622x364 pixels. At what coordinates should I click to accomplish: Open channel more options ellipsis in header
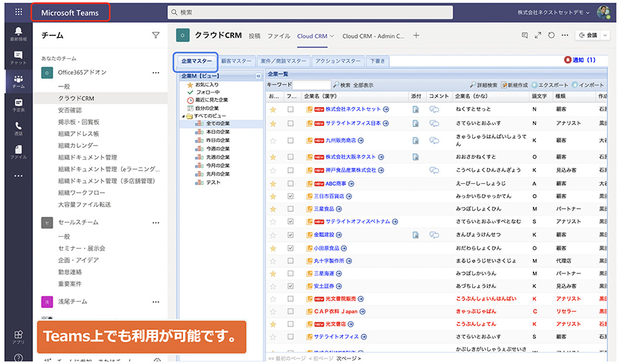coord(565,35)
